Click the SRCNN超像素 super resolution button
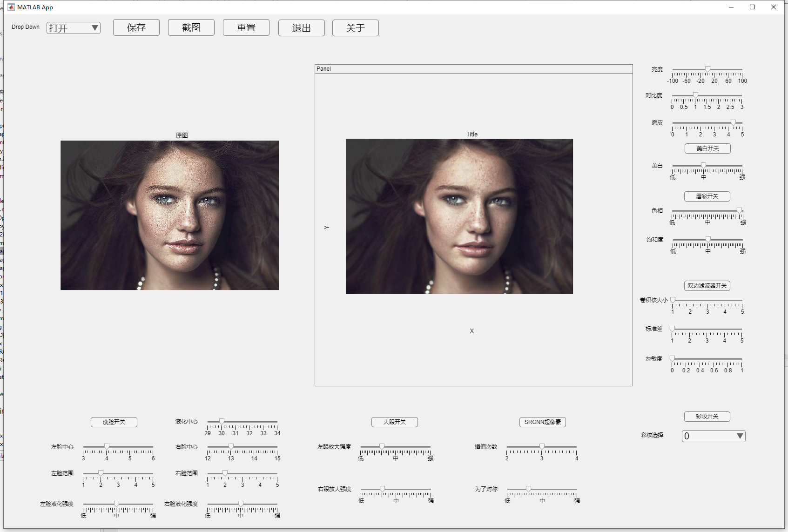The image size is (788, 532). point(543,422)
